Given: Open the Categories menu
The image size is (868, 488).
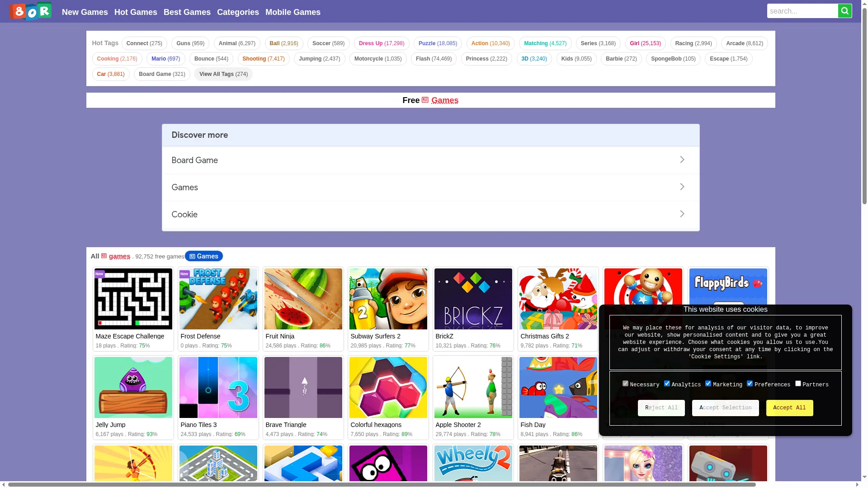Looking at the screenshot, I should 238,12.
